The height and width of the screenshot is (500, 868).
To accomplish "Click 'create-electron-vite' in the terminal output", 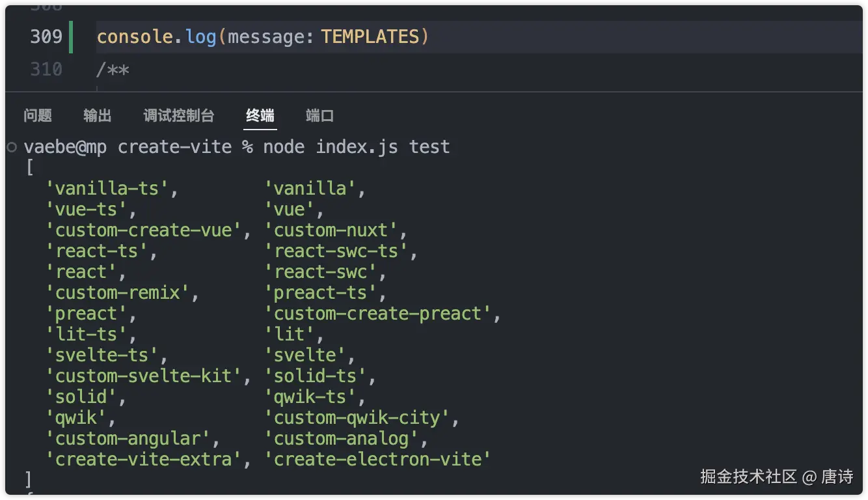I will [377, 460].
